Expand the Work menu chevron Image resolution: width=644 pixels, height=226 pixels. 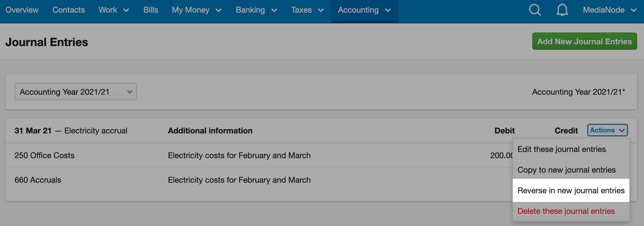[x=126, y=10]
